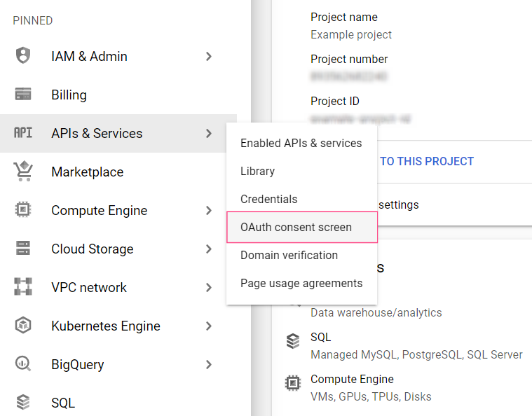Open Compute Engine resource in right panel
The height and width of the screenshot is (416, 532).
(x=352, y=379)
